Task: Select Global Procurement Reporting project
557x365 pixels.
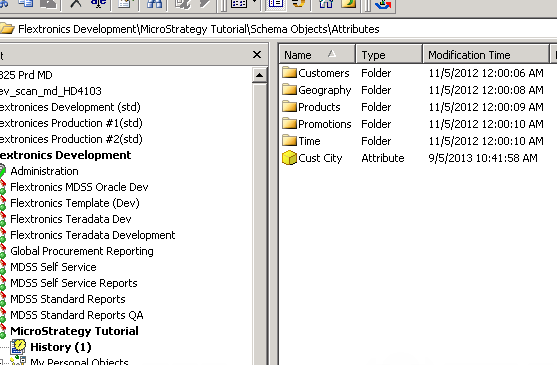Action: tap(82, 251)
